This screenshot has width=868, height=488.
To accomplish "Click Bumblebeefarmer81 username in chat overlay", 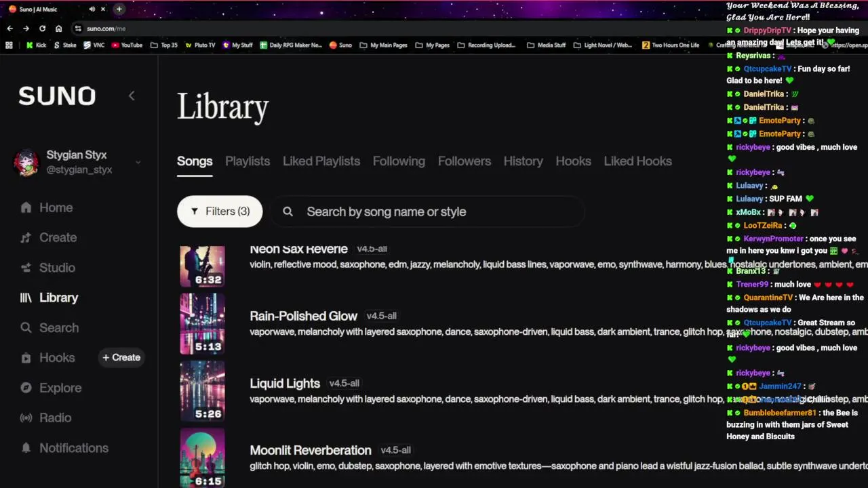I will pyautogui.click(x=780, y=413).
